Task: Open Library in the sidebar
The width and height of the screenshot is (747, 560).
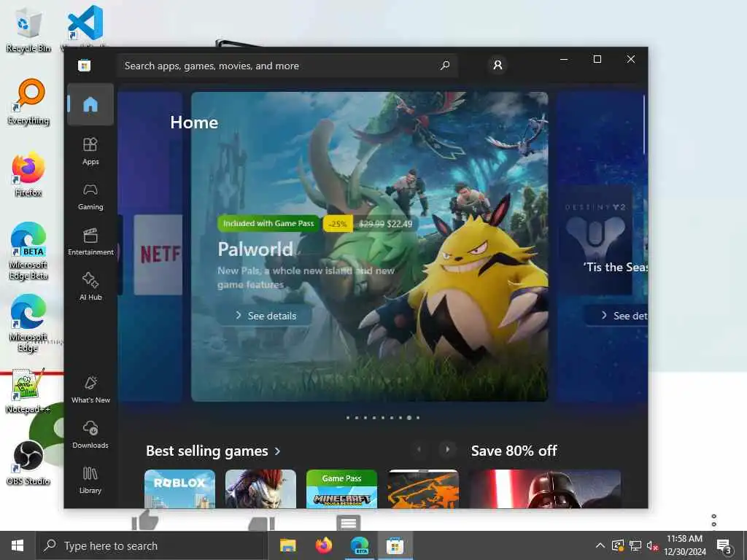Action: click(x=90, y=480)
